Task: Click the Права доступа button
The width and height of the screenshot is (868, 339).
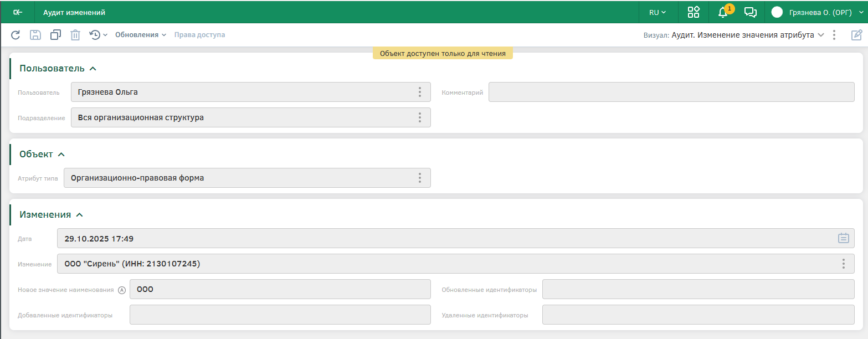Action: pos(199,35)
